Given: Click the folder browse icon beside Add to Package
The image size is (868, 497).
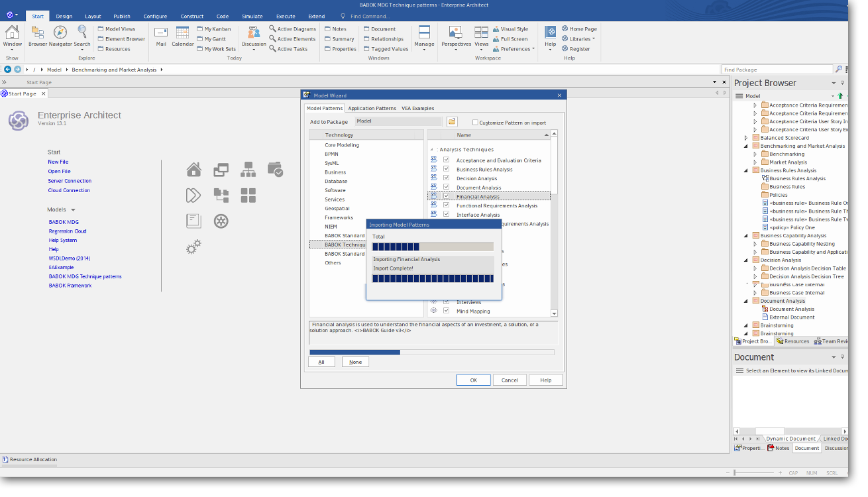Looking at the screenshot, I should pos(452,122).
